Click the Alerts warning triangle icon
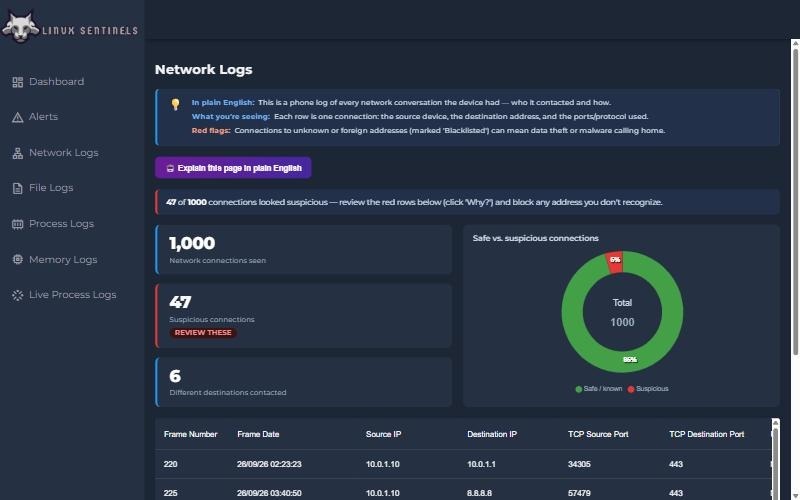This screenshot has height=500, width=800. (x=17, y=117)
